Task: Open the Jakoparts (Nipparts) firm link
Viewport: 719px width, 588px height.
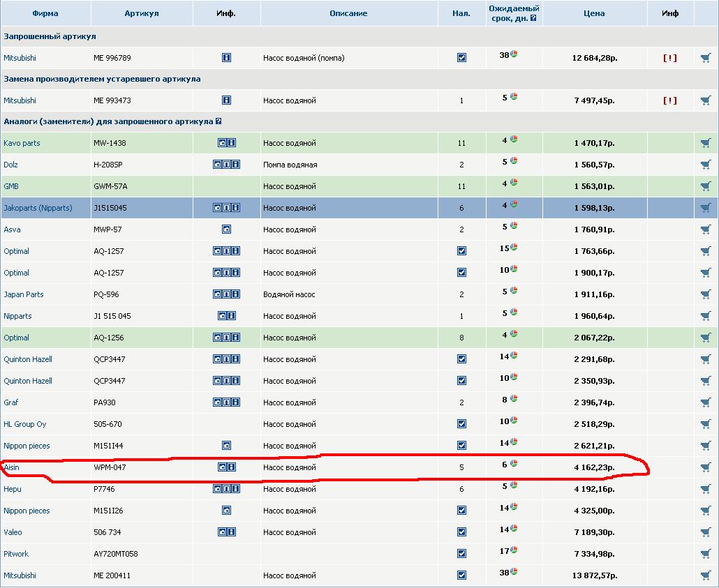Action: (x=38, y=208)
